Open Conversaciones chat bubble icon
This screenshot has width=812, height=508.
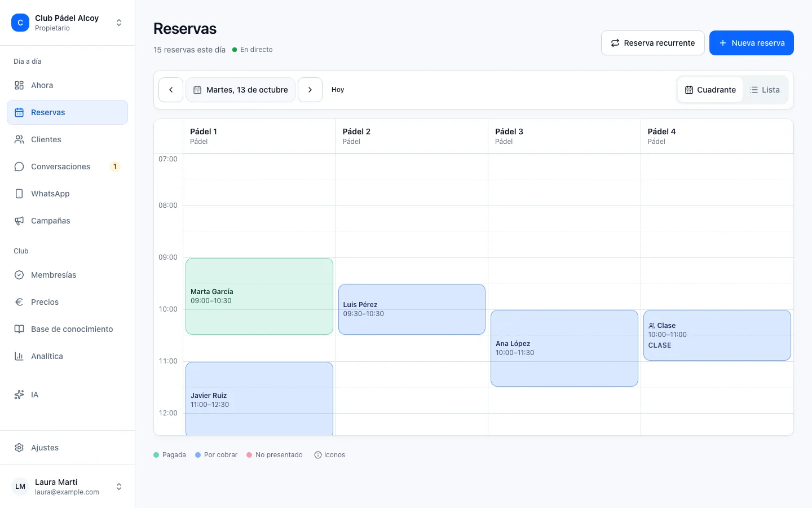(19, 167)
